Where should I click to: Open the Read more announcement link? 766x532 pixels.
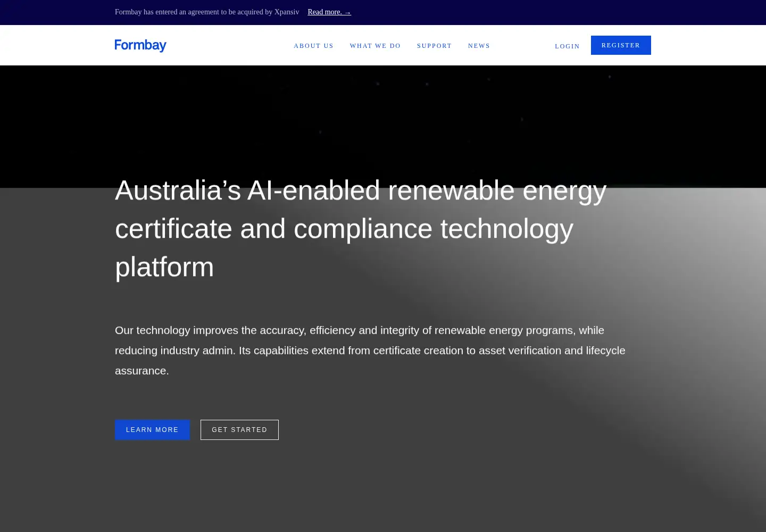click(x=329, y=12)
